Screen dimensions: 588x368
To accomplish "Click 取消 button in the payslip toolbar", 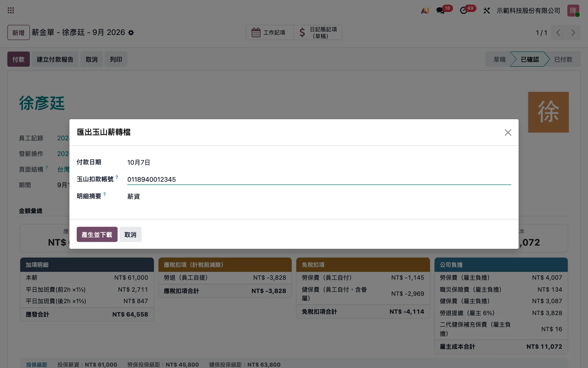I will pyautogui.click(x=91, y=59).
